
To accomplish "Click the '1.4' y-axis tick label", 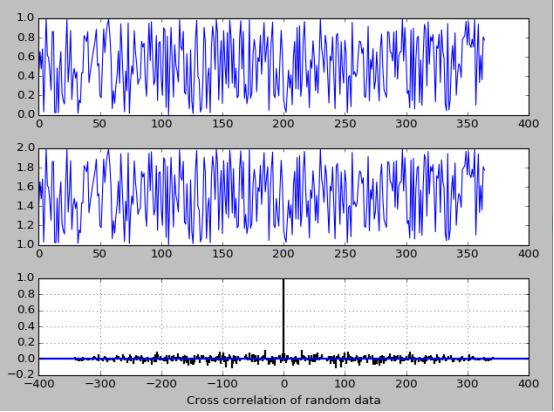I will (26, 206).
